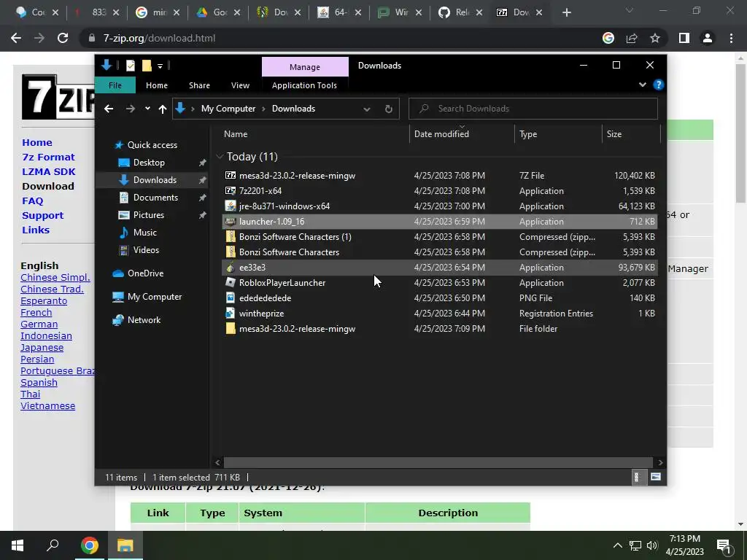
Task: Switch to the View ribbon tab
Action: [x=240, y=85]
